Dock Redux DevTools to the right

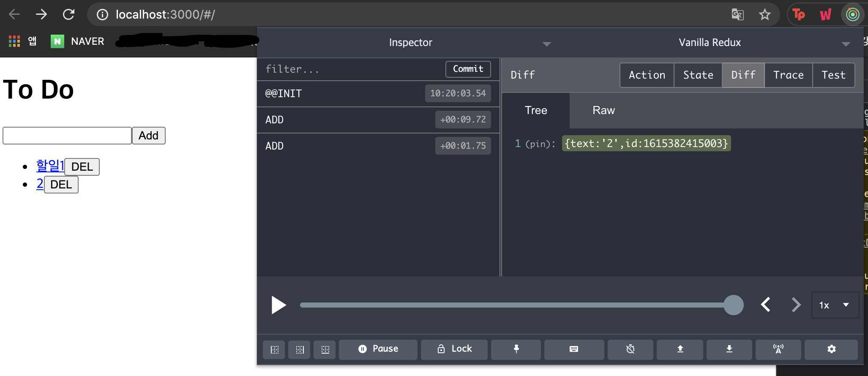coord(300,349)
